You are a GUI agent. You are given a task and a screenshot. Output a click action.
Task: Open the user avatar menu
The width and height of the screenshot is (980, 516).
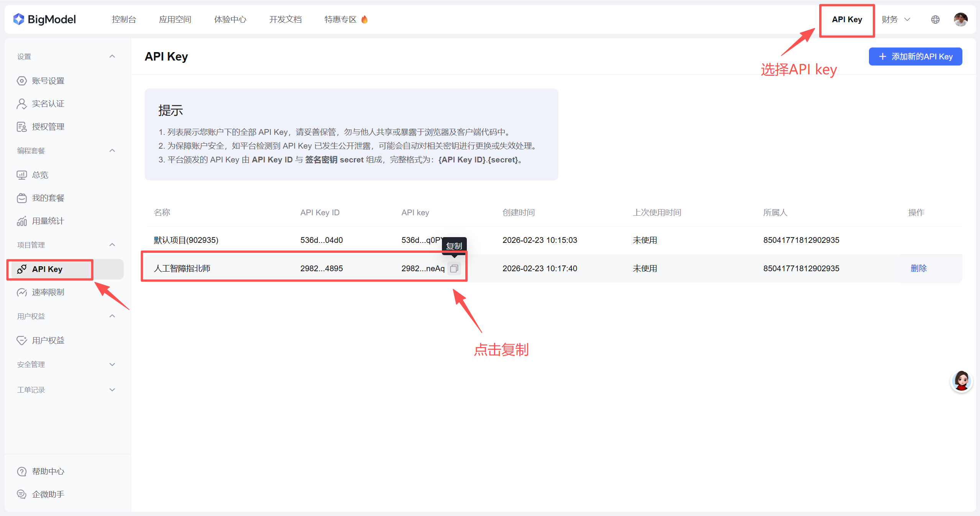point(960,20)
